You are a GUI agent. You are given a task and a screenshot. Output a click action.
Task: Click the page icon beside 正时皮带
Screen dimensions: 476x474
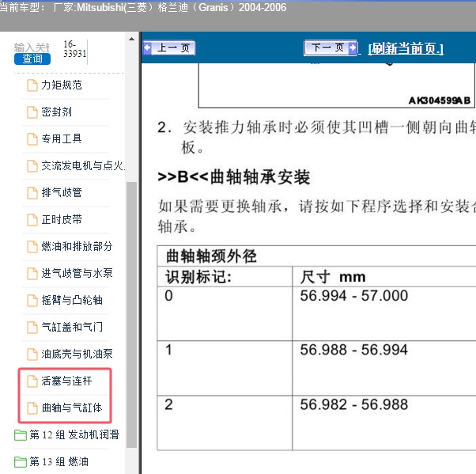[x=32, y=219]
